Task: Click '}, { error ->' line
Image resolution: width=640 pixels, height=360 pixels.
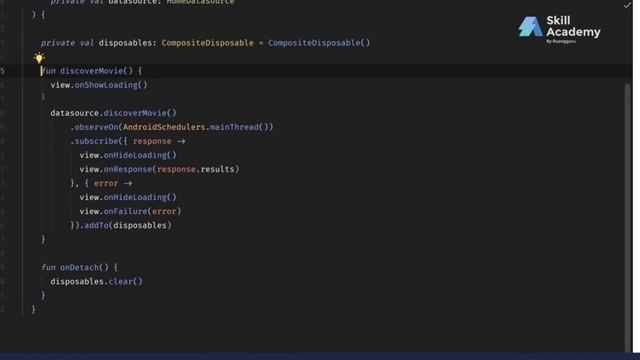Action: (101, 183)
